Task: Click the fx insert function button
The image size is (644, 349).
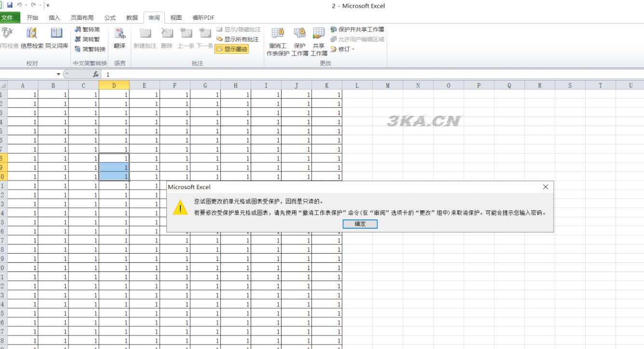Action: click(x=96, y=75)
